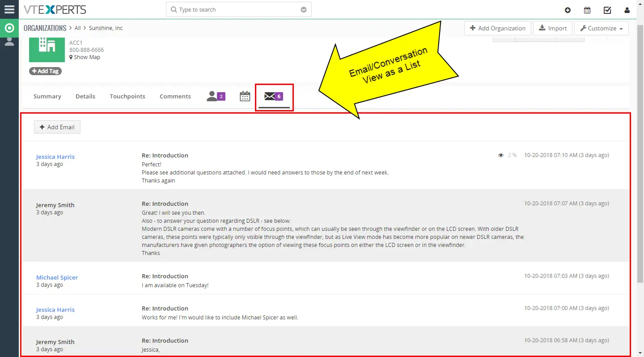This screenshot has height=357, width=644.
Task: Click the Add Email button
Action: point(57,127)
